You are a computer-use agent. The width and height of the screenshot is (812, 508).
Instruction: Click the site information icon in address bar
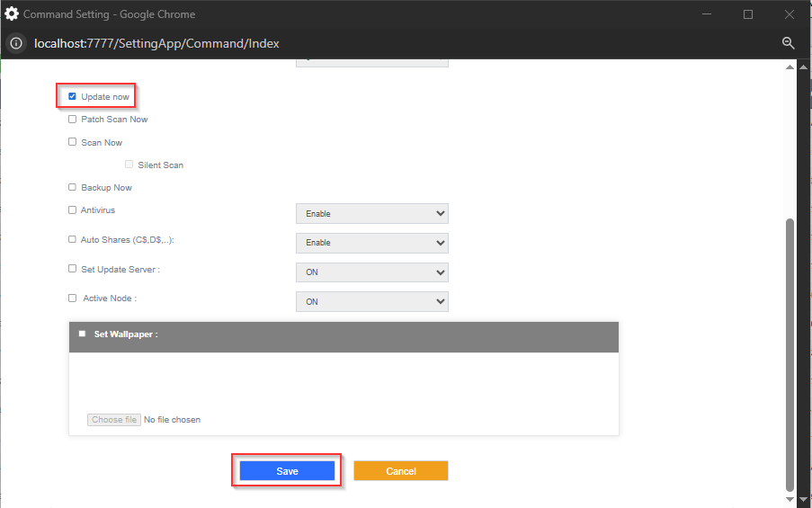coord(16,43)
